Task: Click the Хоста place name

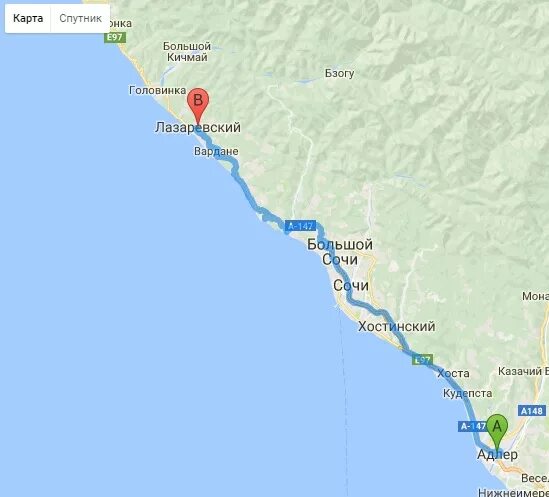Action: tap(453, 373)
